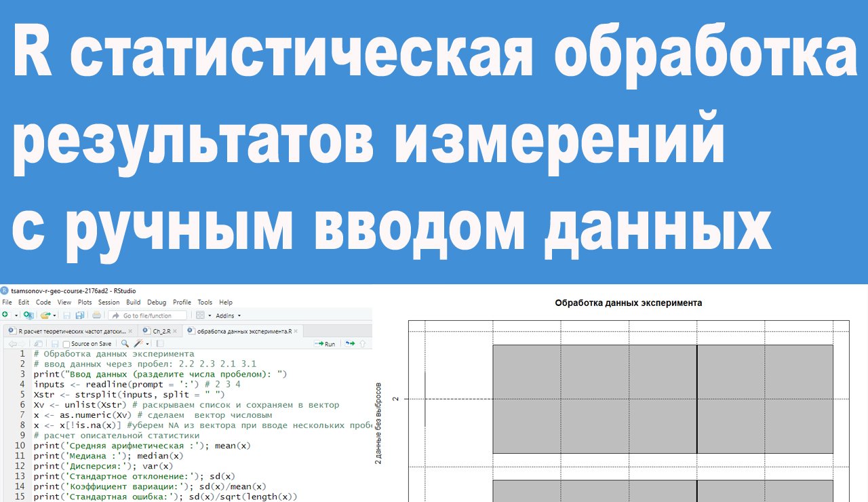Click the Open File folder icon
The image size is (868, 502).
click(45, 315)
